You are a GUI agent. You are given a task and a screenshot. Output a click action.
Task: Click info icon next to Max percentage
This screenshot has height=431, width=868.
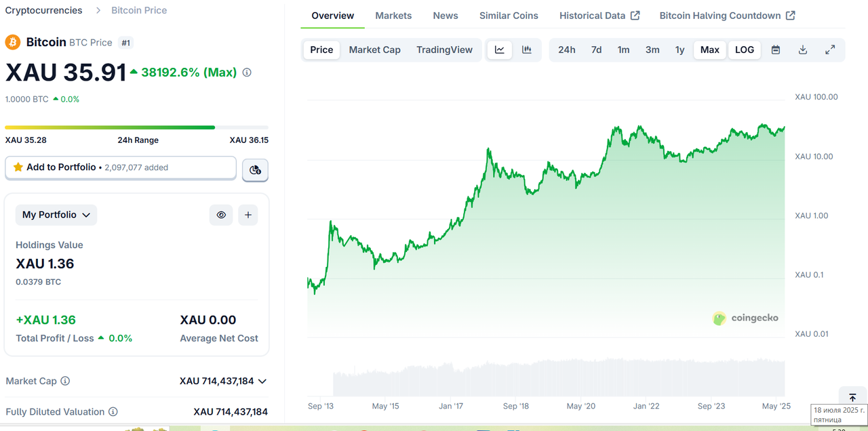(x=247, y=73)
